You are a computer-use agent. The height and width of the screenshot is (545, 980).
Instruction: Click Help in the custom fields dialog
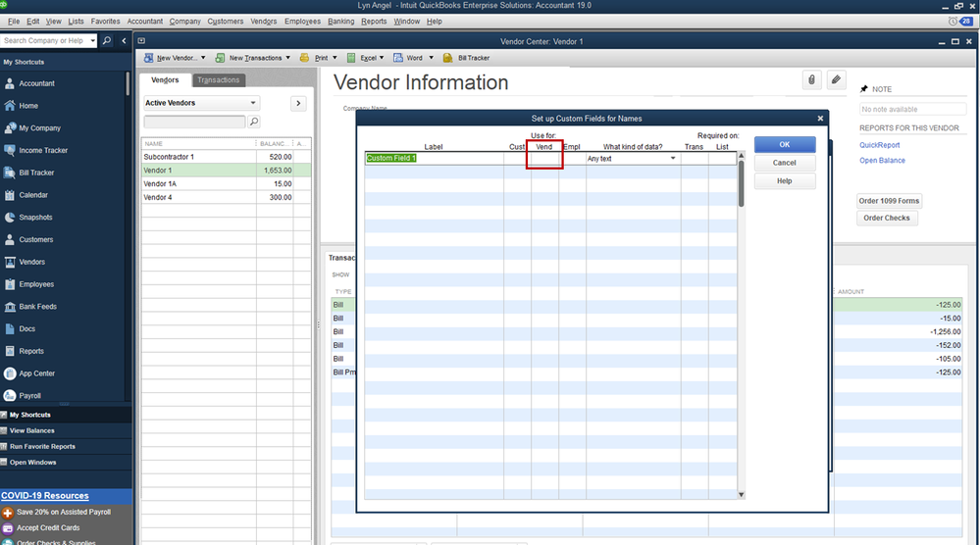coord(785,181)
